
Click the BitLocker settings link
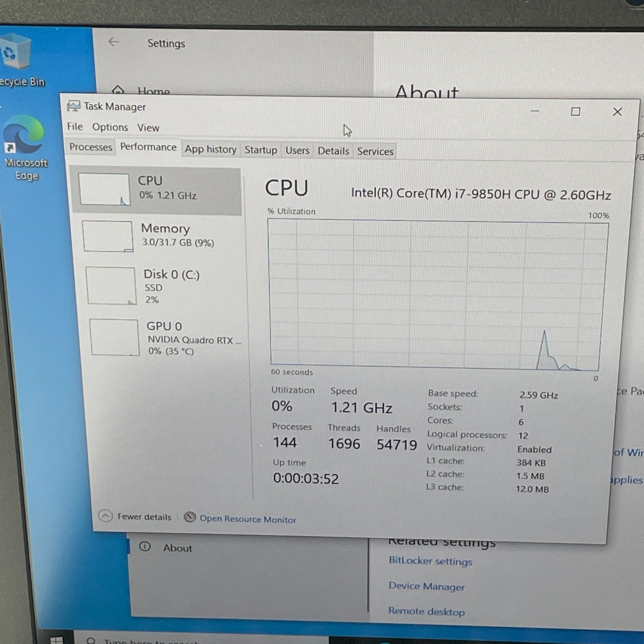pyautogui.click(x=430, y=561)
